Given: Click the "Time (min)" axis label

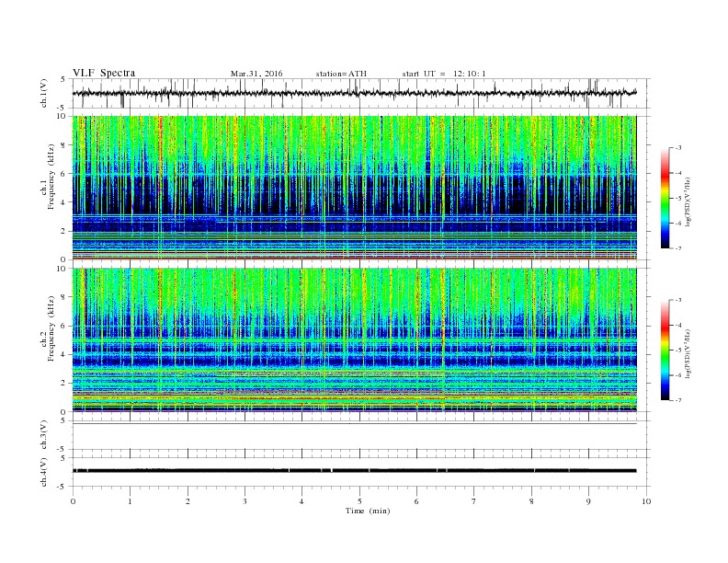Looking at the screenshot, I should pos(368,511).
